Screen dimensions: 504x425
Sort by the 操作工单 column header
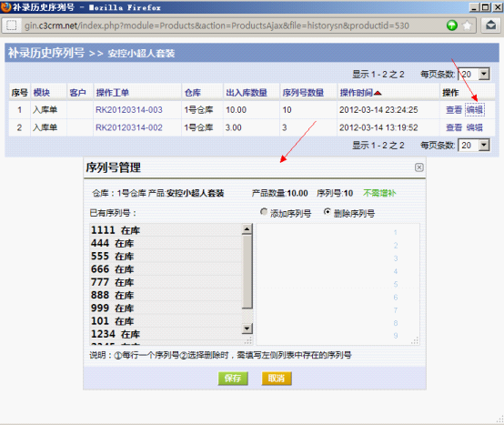click(x=113, y=93)
